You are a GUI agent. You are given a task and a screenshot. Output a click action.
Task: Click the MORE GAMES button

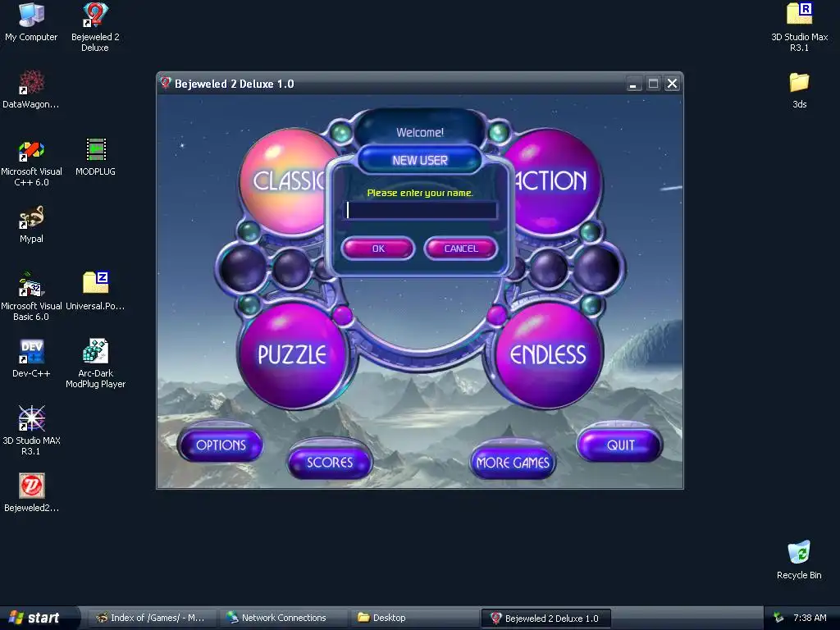tap(513, 463)
